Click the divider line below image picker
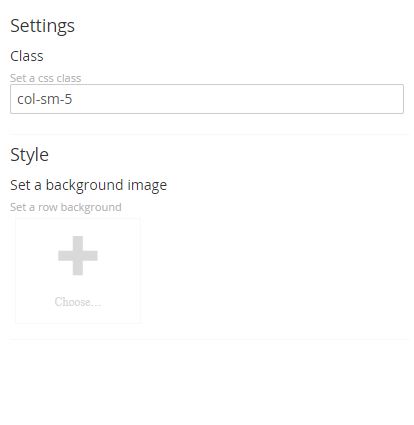Screen dimensions: 414x425 [208, 340]
